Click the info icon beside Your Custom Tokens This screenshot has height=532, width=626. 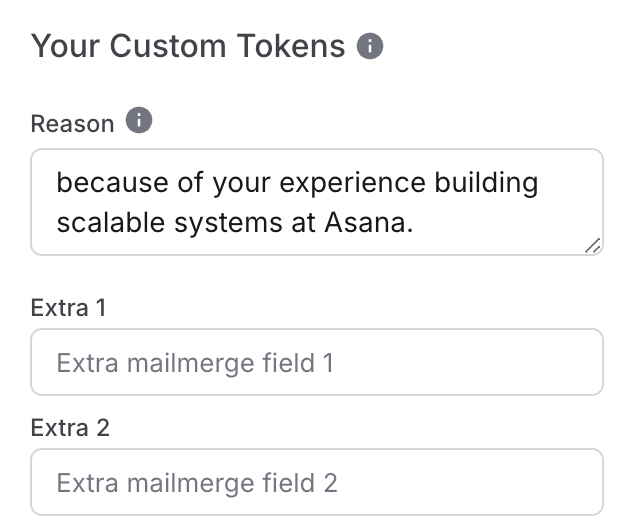(370, 46)
